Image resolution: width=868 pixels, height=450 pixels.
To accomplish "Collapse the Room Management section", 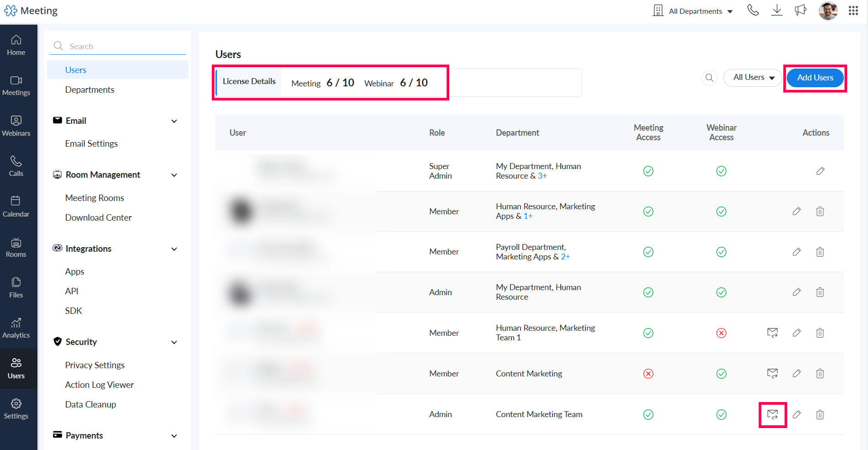I will click(x=174, y=175).
